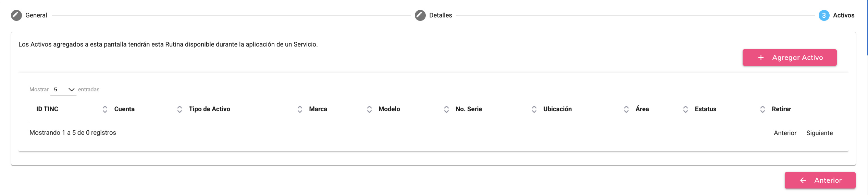
Task: Sort table by Área column arrows
Action: (685, 109)
